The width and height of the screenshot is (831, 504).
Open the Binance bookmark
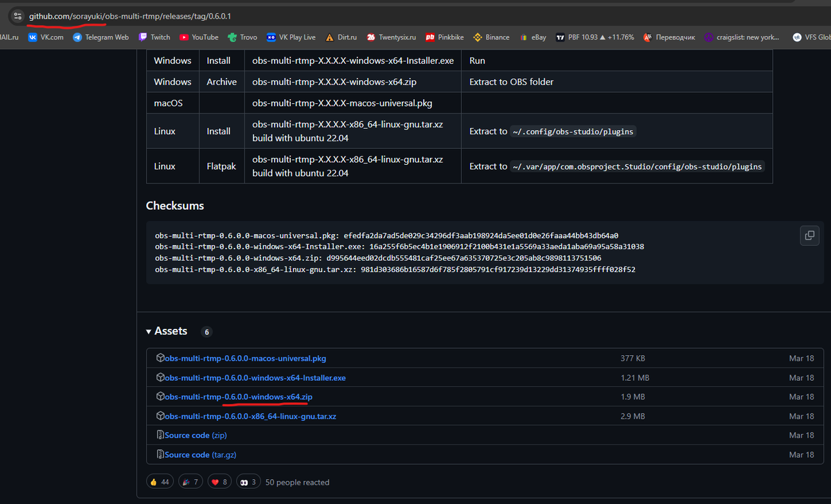coord(491,37)
